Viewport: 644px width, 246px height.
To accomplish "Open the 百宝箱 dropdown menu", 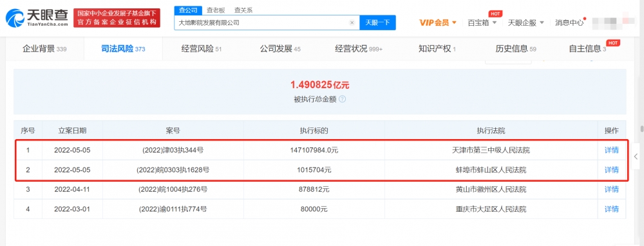I will point(482,23).
